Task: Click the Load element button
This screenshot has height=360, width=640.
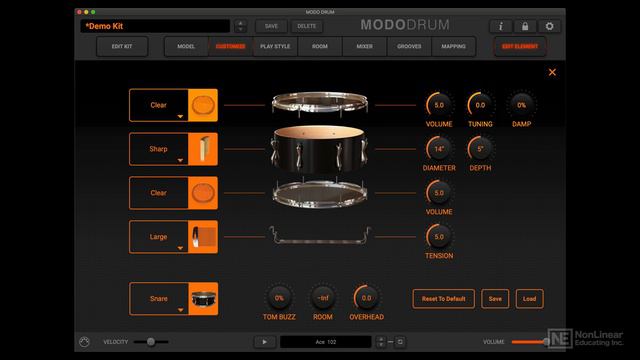Action: [x=529, y=299]
